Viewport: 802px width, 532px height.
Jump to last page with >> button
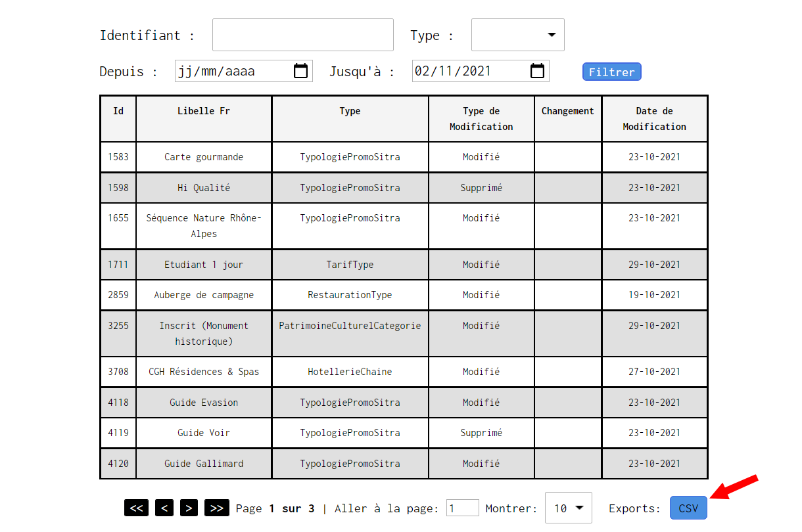[x=216, y=508]
